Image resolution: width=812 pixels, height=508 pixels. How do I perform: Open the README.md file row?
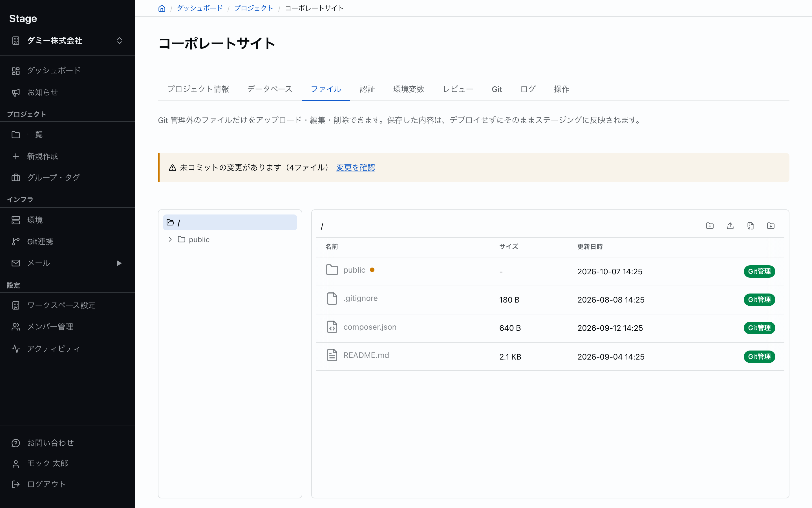550,356
